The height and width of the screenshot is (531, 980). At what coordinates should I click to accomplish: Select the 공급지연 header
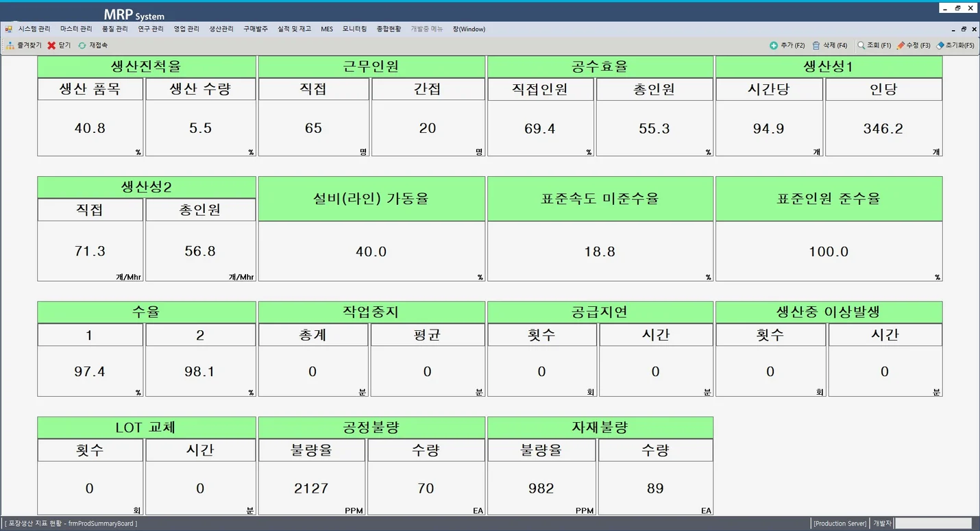(x=600, y=312)
